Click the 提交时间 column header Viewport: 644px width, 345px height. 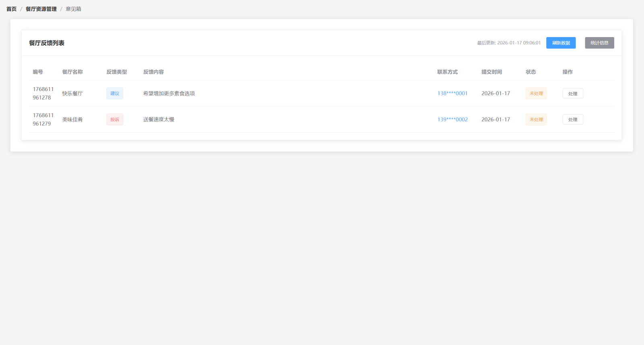click(491, 72)
